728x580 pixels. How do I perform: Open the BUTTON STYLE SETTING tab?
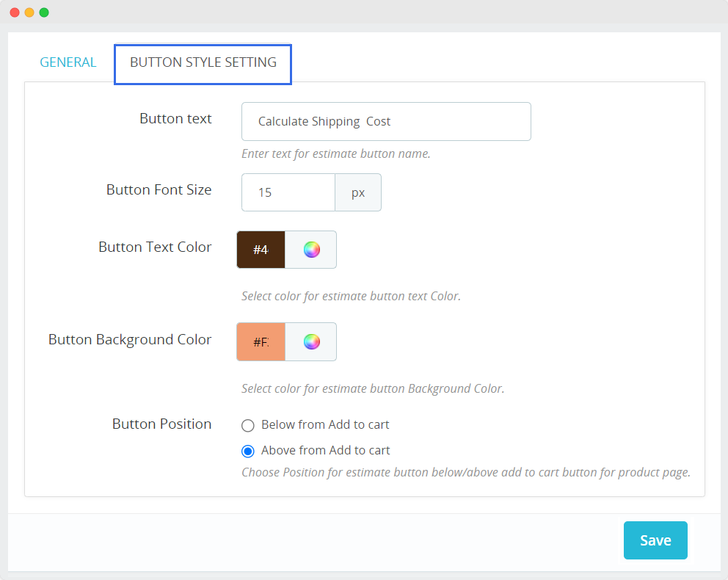pos(203,62)
